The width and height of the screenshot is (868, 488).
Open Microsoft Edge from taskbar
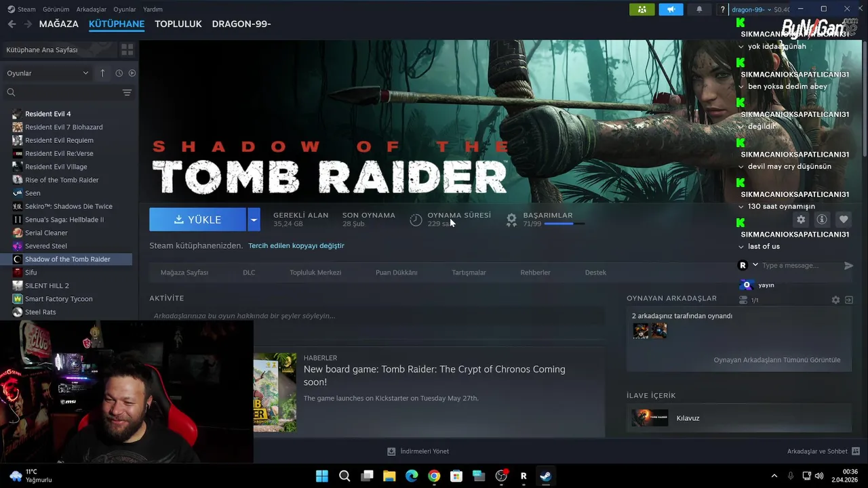coord(412,476)
